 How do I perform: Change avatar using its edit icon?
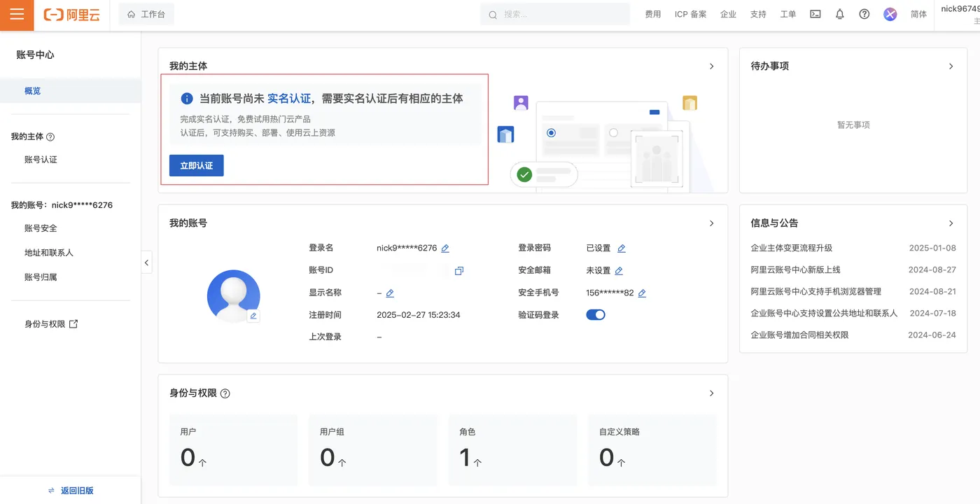click(x=253, y=316)
